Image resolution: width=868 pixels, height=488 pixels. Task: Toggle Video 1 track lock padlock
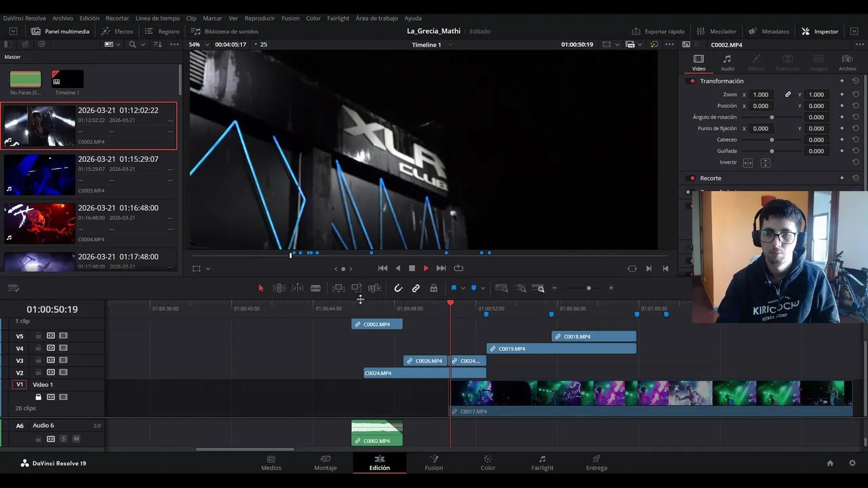pos(39,397)
